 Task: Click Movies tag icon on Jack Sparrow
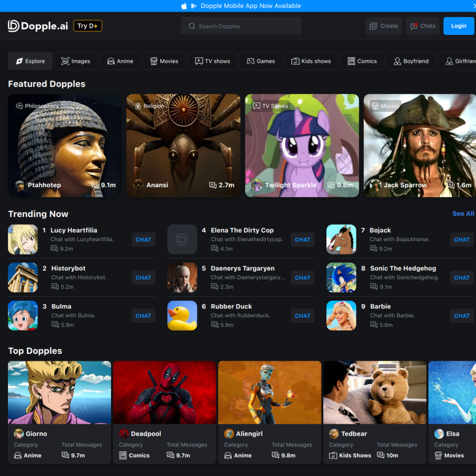(x=375, y=106)
